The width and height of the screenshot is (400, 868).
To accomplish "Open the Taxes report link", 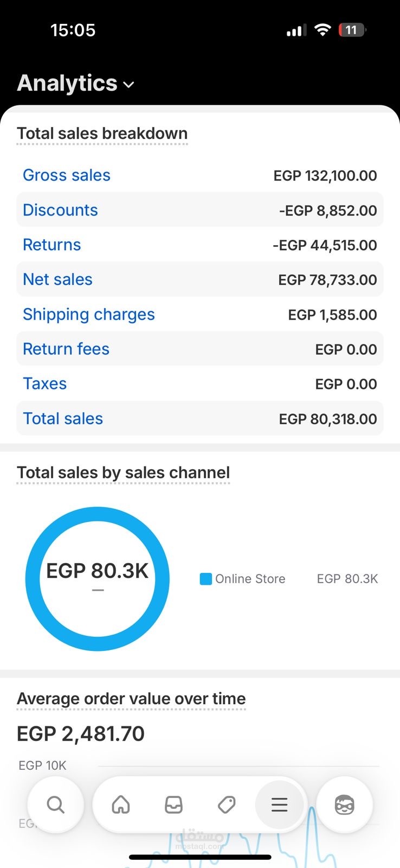I will (44, 384).
